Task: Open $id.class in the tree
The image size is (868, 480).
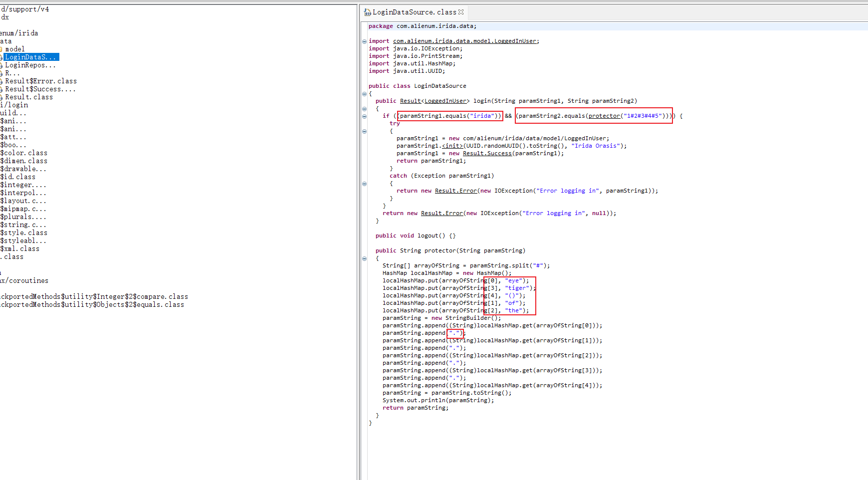Action: coord(18,177)
